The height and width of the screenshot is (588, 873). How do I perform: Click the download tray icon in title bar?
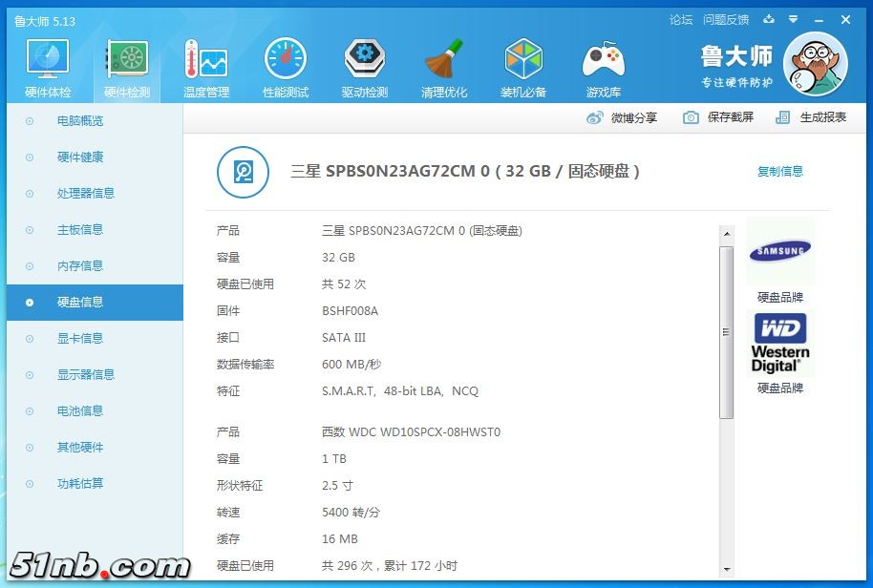point(770,19)
